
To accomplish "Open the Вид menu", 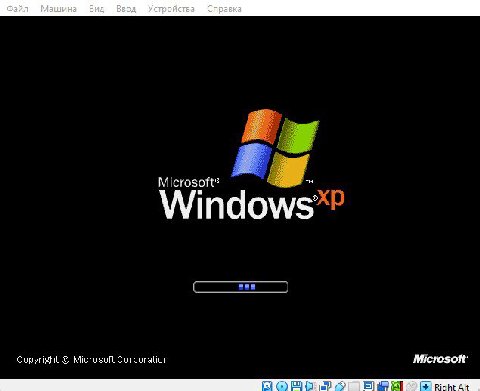I will 96,8.
